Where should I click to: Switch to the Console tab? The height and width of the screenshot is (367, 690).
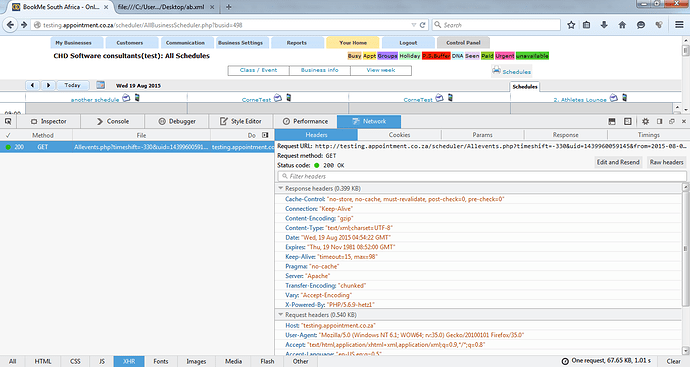113,121
